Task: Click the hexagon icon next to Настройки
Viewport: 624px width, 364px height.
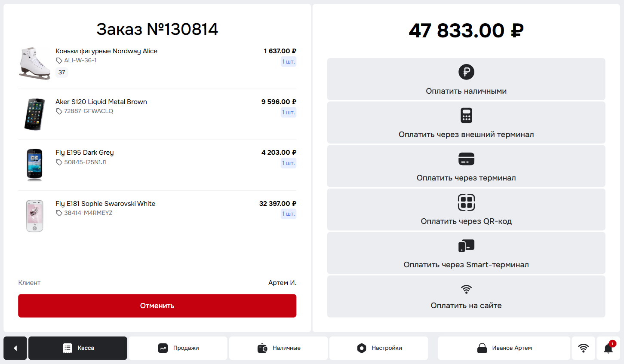Action: pos(362,348)
